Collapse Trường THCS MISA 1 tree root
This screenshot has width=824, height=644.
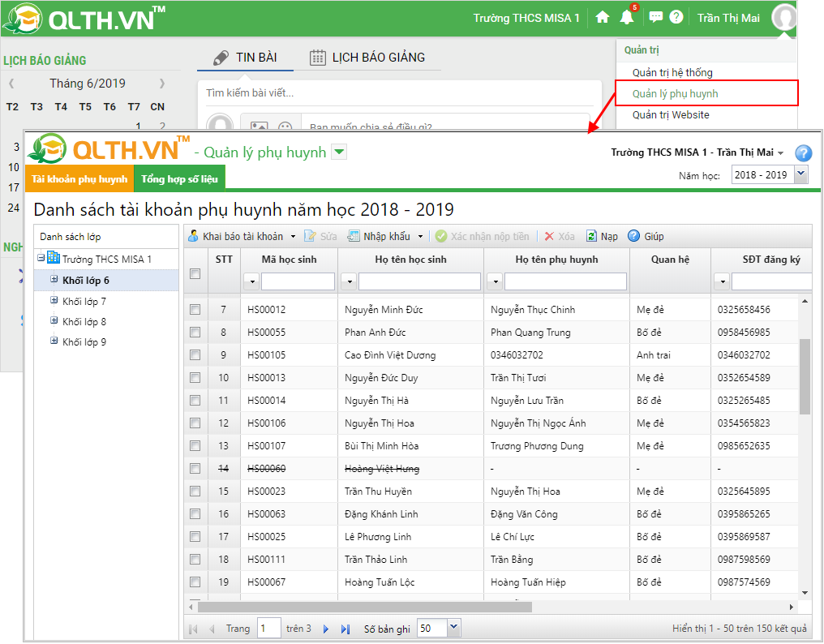pyautogui.click(x=41, y=258)
